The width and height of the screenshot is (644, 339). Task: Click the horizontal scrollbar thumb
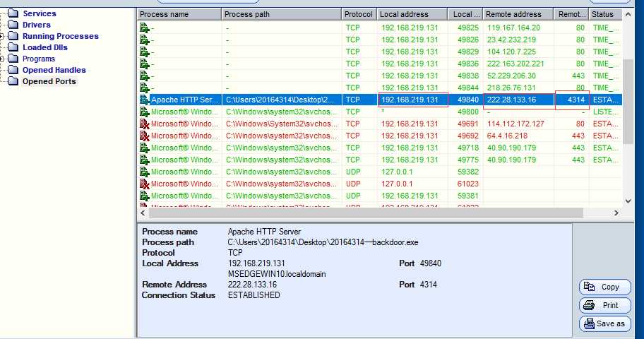tap(366, 213)
